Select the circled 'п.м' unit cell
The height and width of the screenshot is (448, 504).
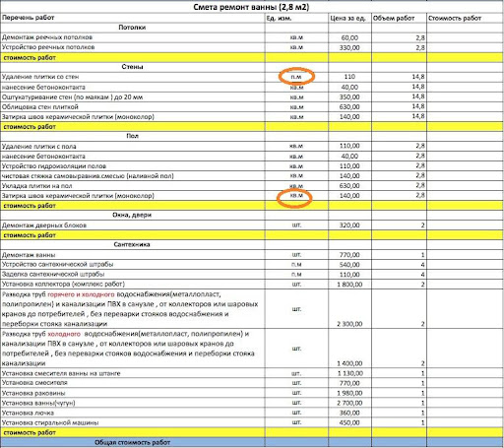point(296,77)
